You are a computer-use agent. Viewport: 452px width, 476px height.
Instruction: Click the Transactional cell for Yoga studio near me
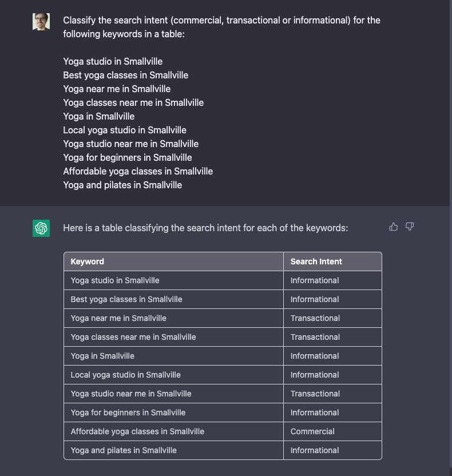click(314, 394)
